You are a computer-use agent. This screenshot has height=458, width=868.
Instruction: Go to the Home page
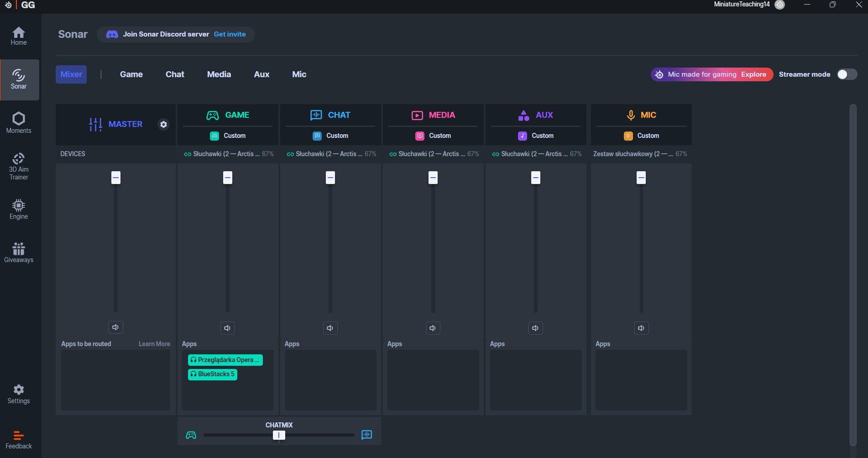tap(19, 36)
